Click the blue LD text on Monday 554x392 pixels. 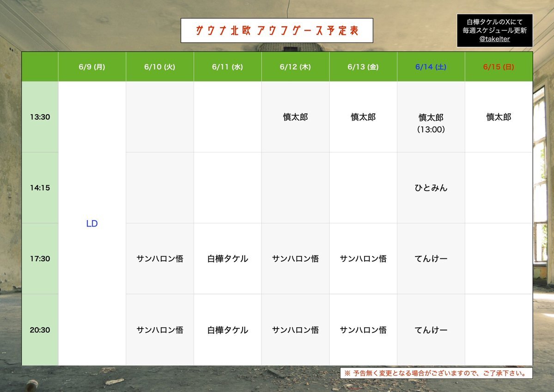point(92,223)
